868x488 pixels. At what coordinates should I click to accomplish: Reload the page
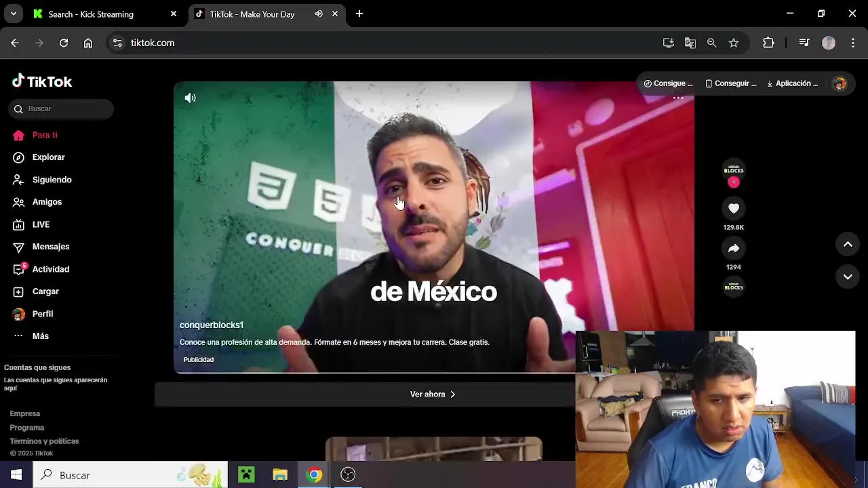point(64,43)
